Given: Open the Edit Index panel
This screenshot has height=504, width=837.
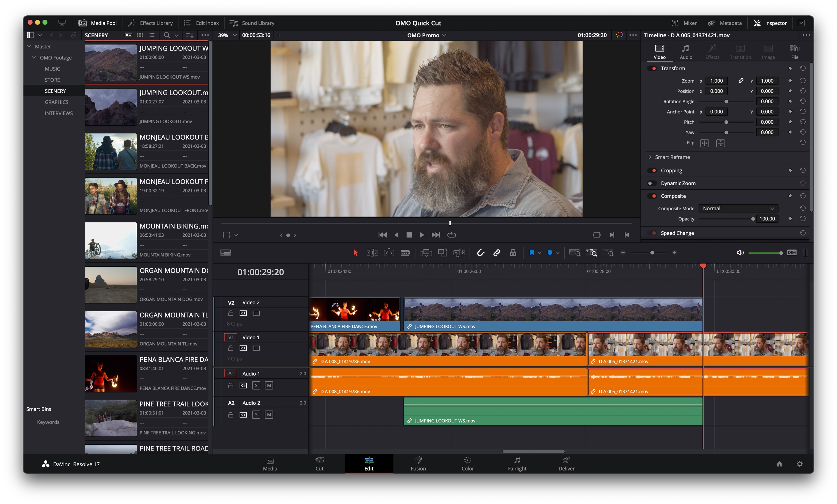Looking at the screenshot, I should 201,23.
